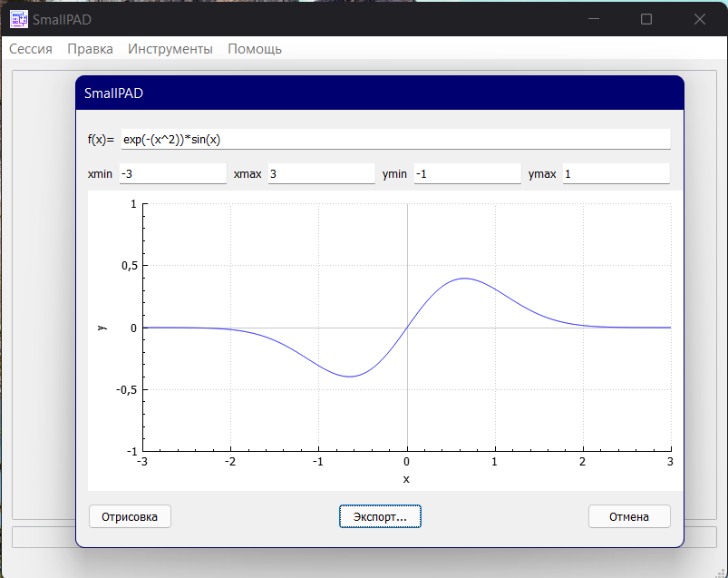Click the Экспорт... button

pyautogui.click(x=380, y=516)
